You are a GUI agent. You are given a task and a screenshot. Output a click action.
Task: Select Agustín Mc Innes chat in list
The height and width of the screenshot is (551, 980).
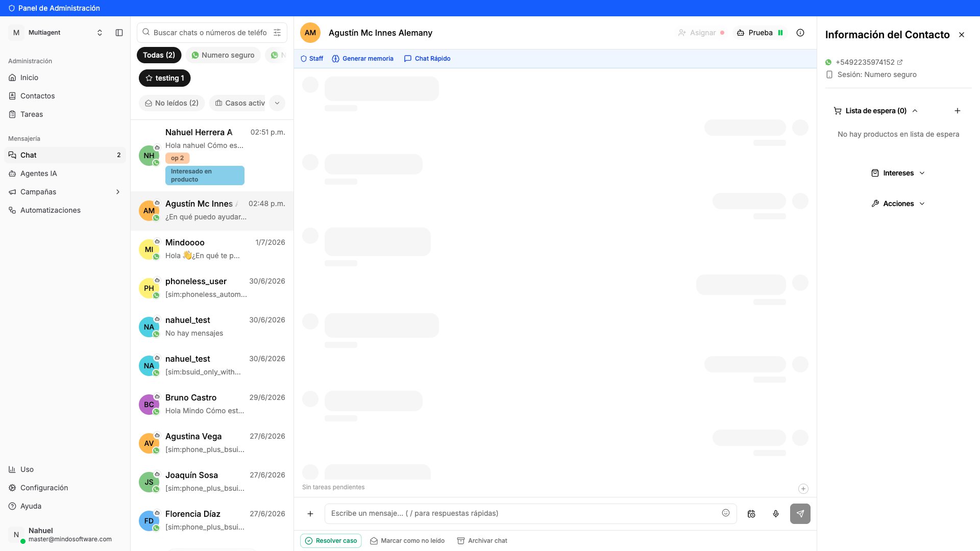(x=212, y=211)
